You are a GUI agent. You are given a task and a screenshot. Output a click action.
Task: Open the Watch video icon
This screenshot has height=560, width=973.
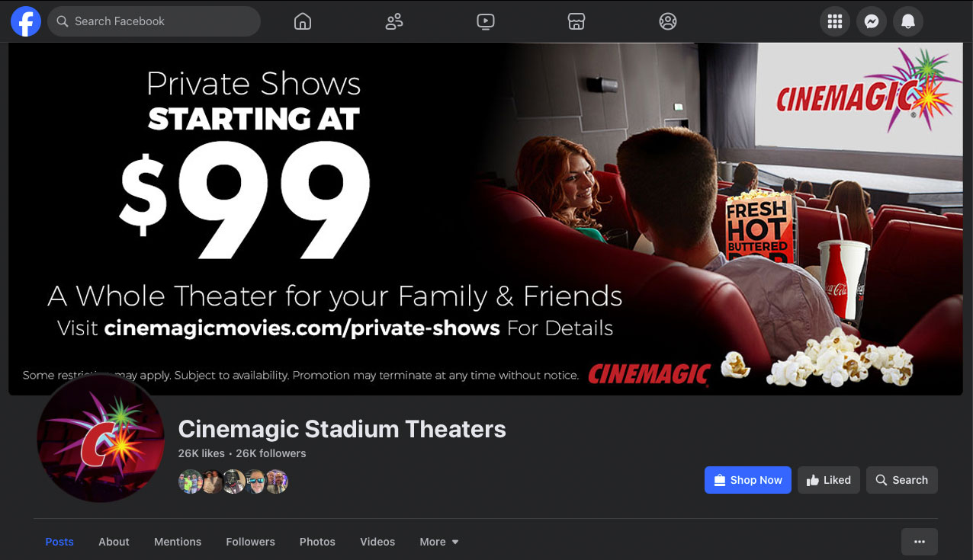coord(486,21)
